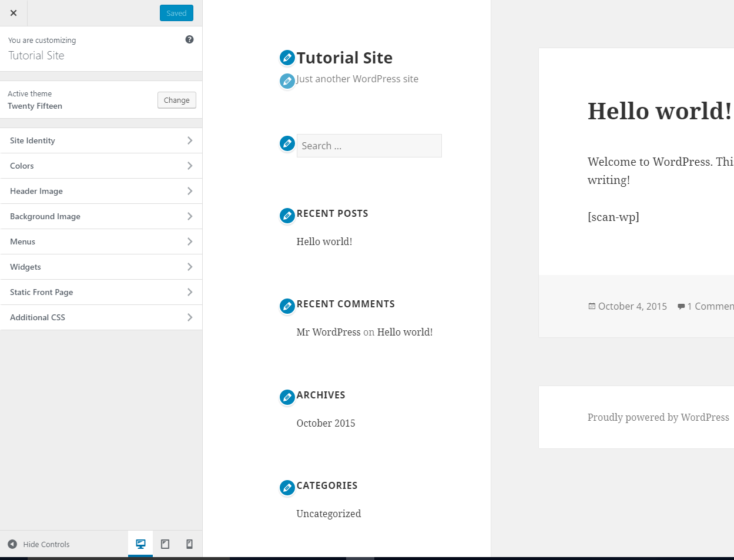
Task: Open the Colors section
Action: [101, 166]
